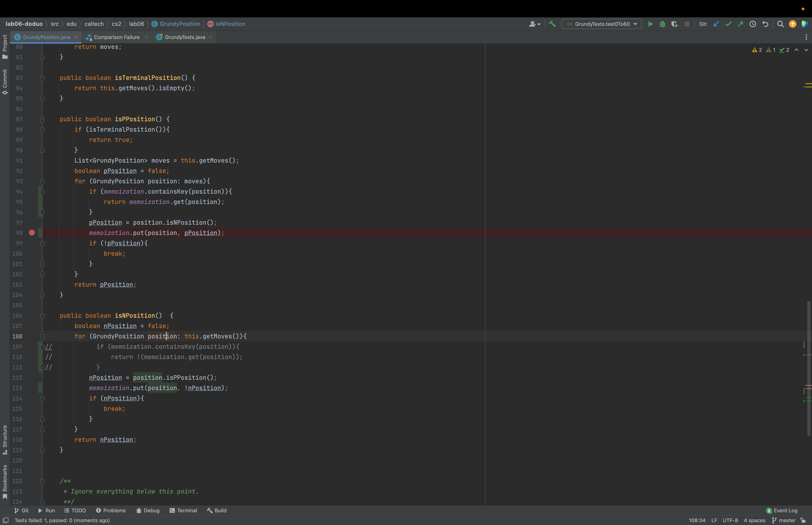Click Git update project blue arrow
This screenshot has width=812, height=525.
pyautogui.click(x=716, y=24)
